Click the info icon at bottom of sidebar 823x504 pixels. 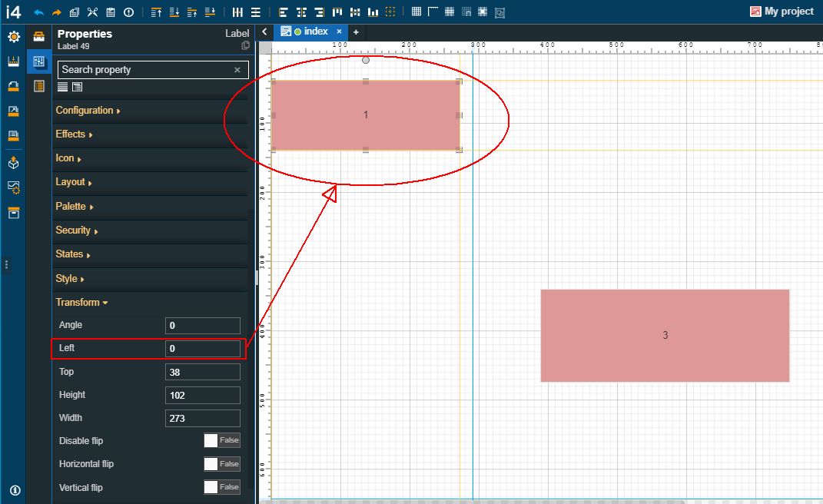click(x=15, y=490)
